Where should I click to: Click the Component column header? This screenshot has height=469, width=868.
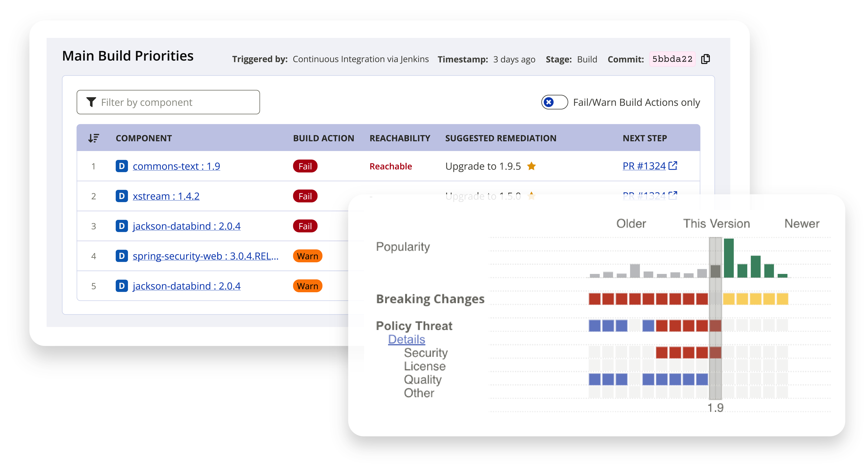tap(143, 138)
